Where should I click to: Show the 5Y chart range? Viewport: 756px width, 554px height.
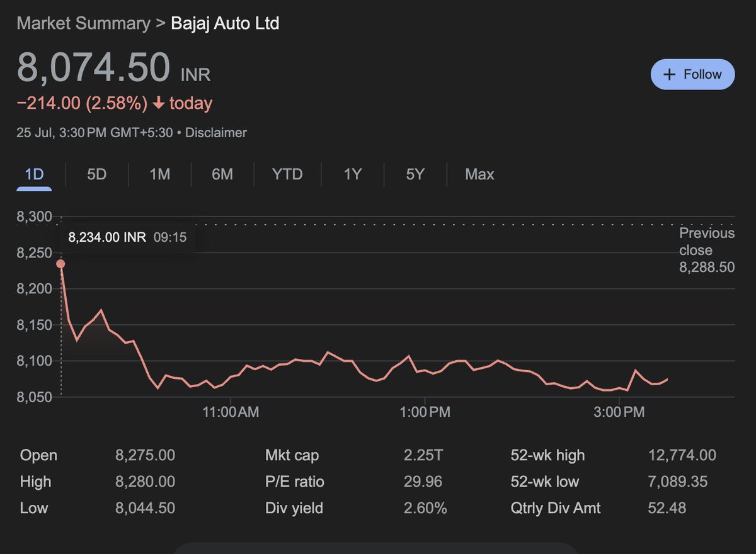[x=415, y=174]
